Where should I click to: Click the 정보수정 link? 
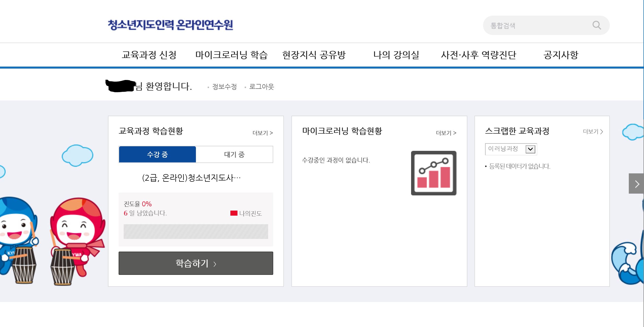tap(224, 87)
